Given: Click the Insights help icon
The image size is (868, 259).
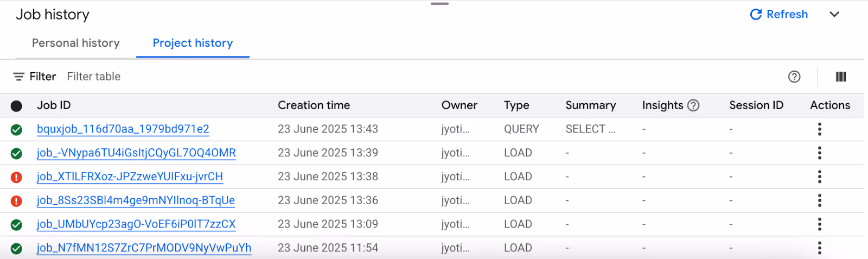Looking at the screenshot, I should tap(693, 105).
